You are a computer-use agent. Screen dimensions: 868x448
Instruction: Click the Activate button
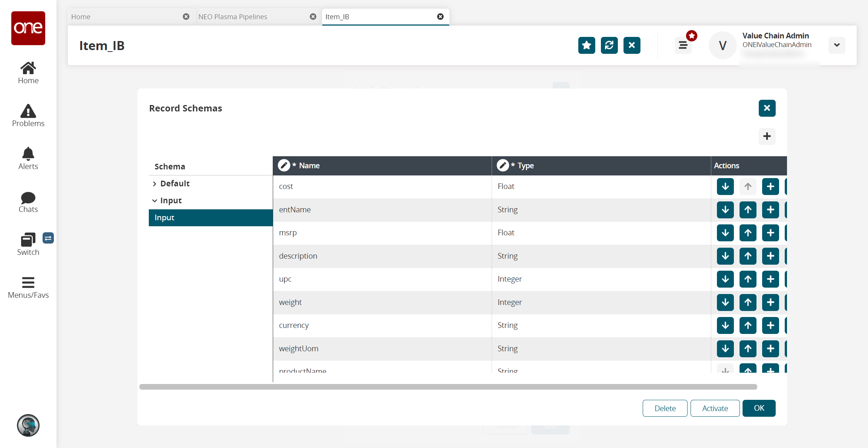[x=715, y=408]
